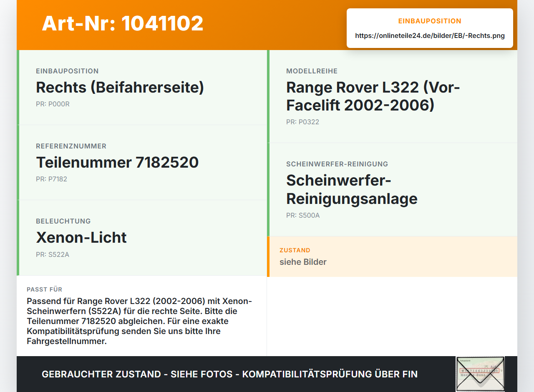Open the onlineteile24.de Rechts.png image URL
534x392 pixels.
(430, 36)
